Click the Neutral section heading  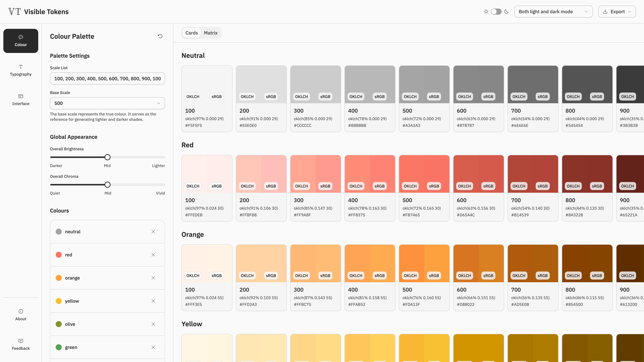coord(193,55)
